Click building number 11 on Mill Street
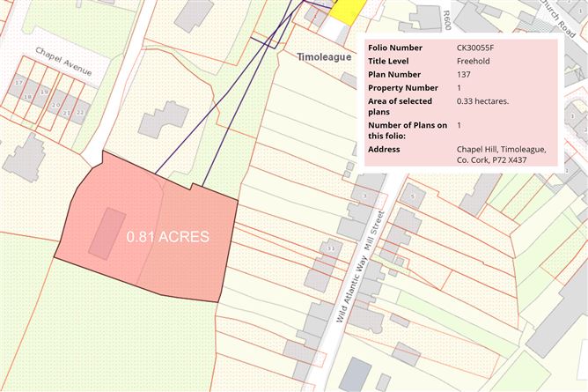Screen dimensions: 588x392 (x=330, y=248)
